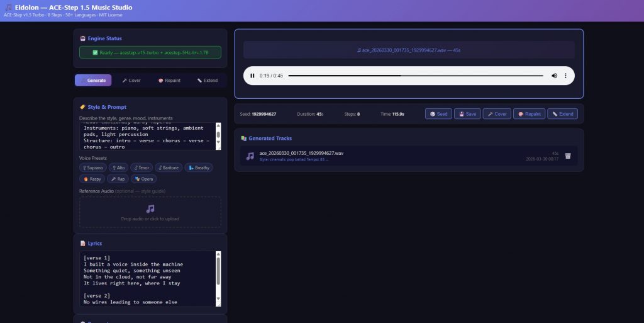Click the Engine Status heading icon

(82, 38)
